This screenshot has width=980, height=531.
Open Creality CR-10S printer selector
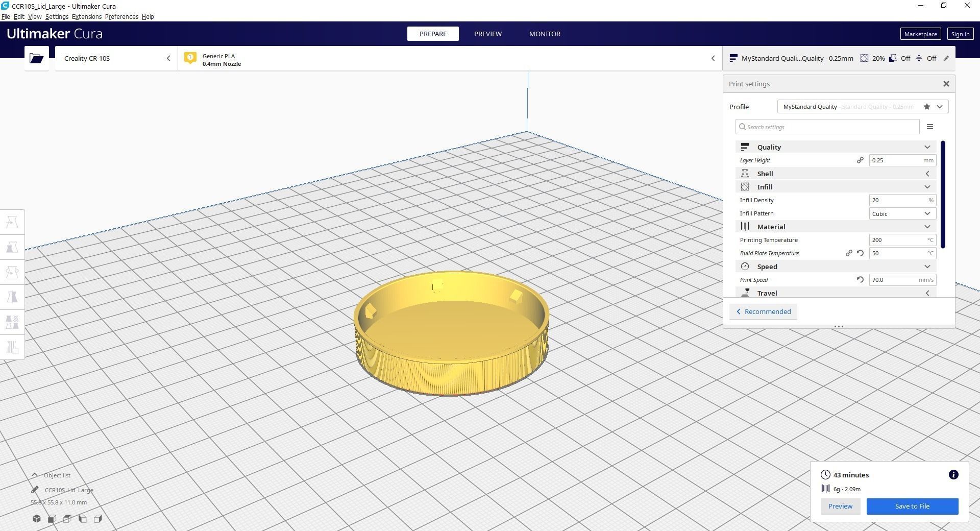point(116,58)
